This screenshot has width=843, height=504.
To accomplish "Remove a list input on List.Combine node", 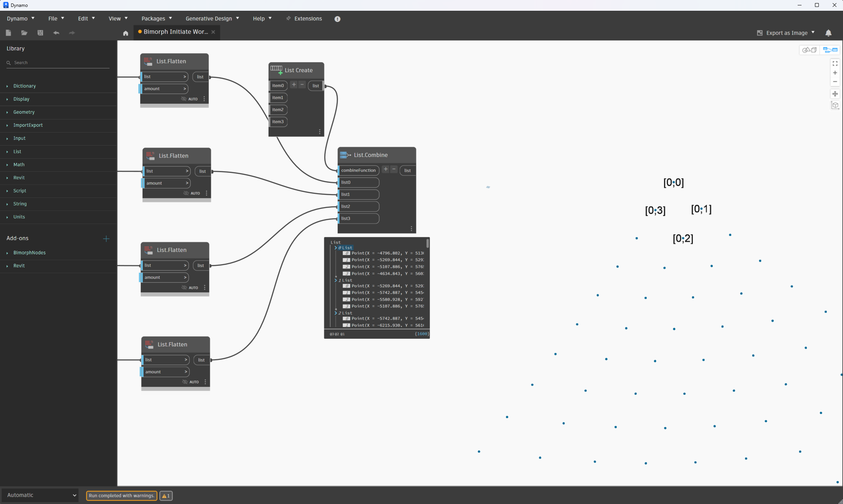I will (x=394, y=169).
